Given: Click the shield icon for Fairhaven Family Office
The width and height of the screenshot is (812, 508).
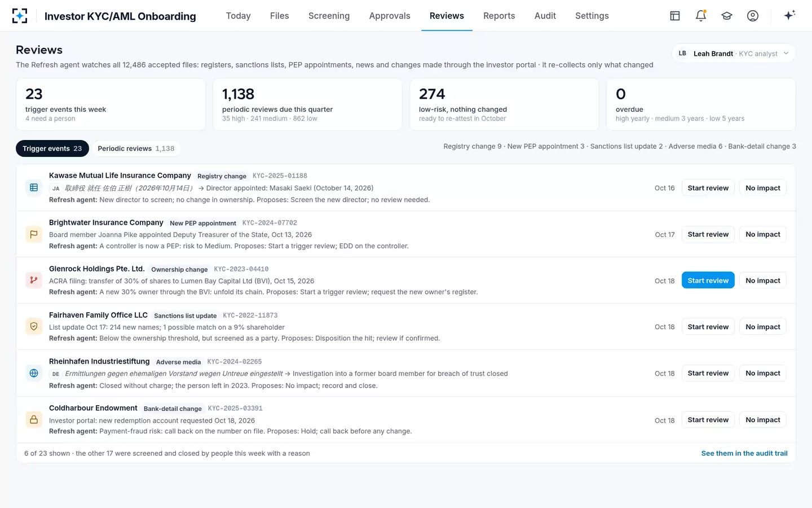Looking at the screenshot, I should tap(34, 326).
